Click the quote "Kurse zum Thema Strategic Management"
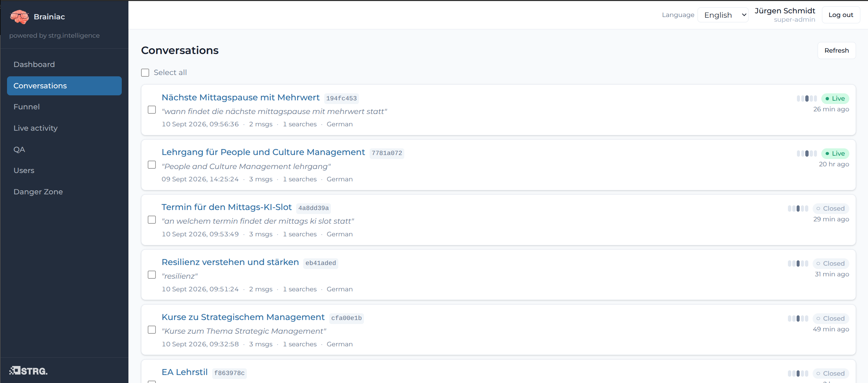The image size is (868, 383). [x=244, y=331]
